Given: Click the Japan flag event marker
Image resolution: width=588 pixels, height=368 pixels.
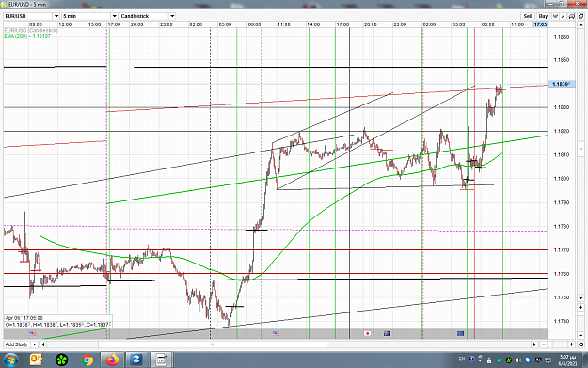Looking at the screenshot, I should click(368, 333).
